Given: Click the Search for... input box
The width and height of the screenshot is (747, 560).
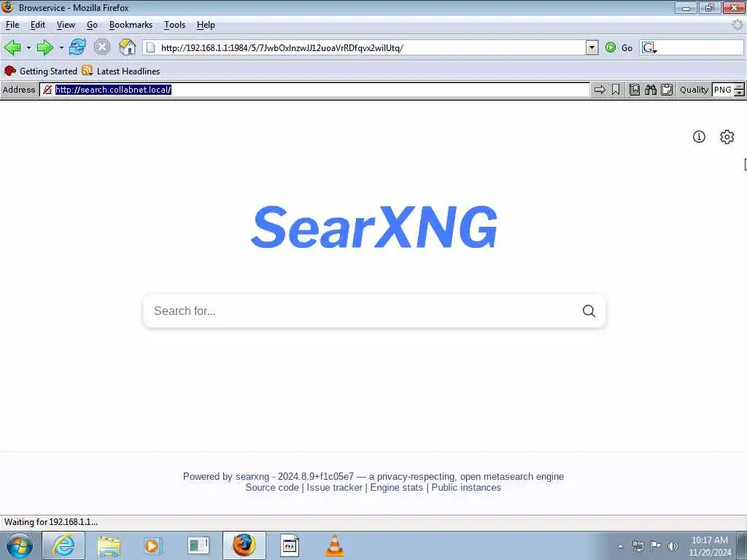Looking at the screenshot, I should pyautogui.click(x=362, y=311).
